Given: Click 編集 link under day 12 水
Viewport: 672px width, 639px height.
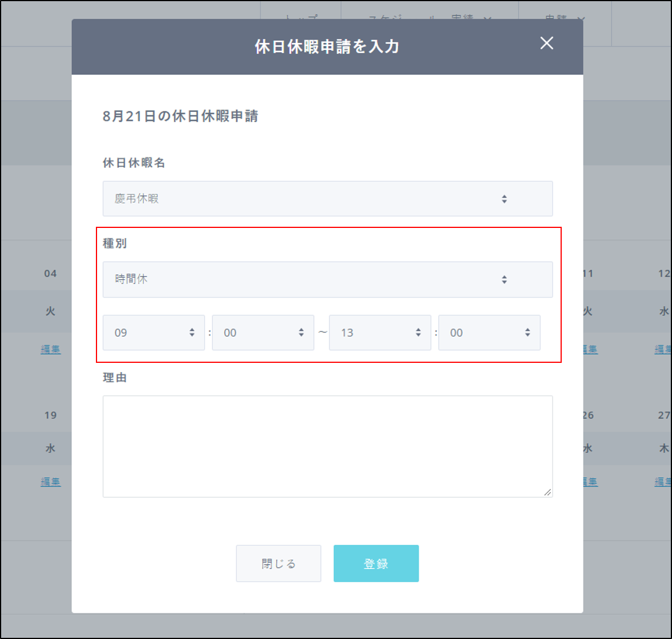Looking at the screenshot, I should click(x=663, y=349).
